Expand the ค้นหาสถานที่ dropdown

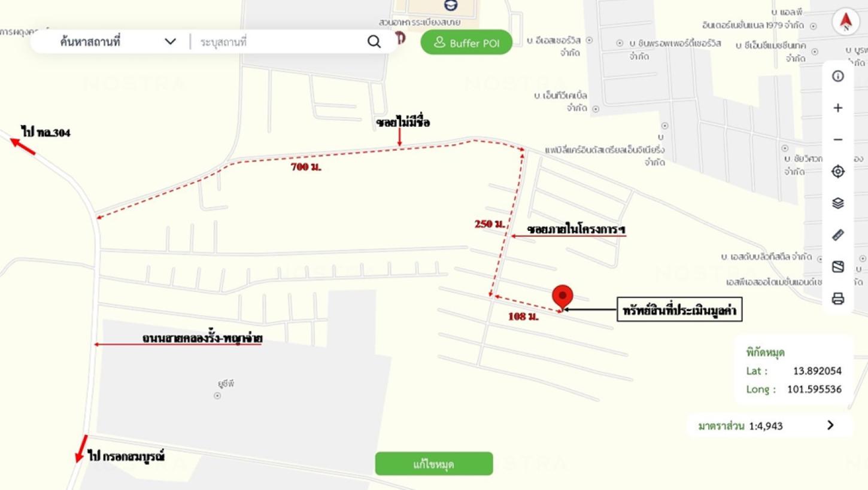[x=170, y=42]
